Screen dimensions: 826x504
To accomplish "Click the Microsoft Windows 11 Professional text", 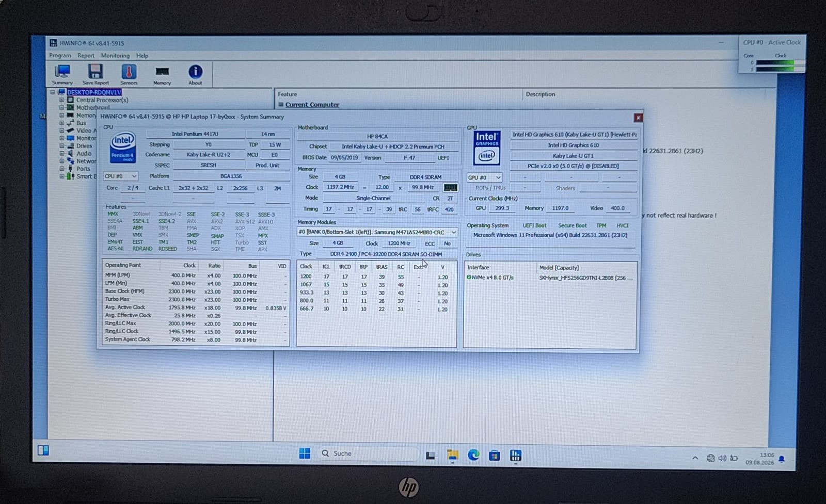I will [x=550, y=235].
